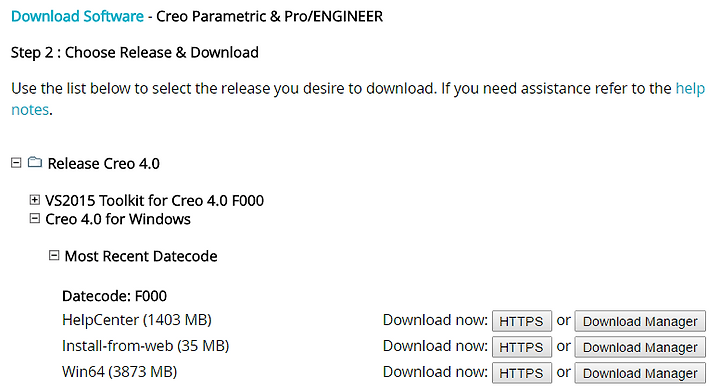
Task: Download Win64 via HTTPS
Action: (x=522, y=373)
